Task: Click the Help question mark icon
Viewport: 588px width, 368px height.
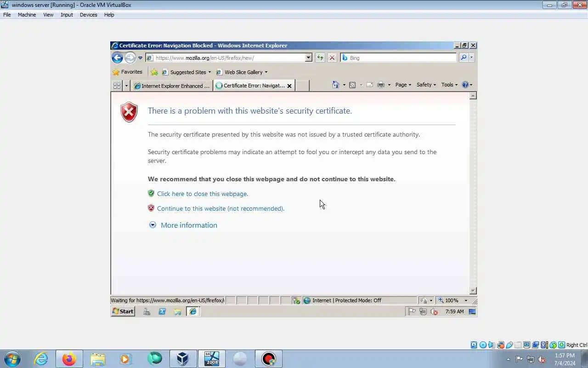Action: pos(465,85)
